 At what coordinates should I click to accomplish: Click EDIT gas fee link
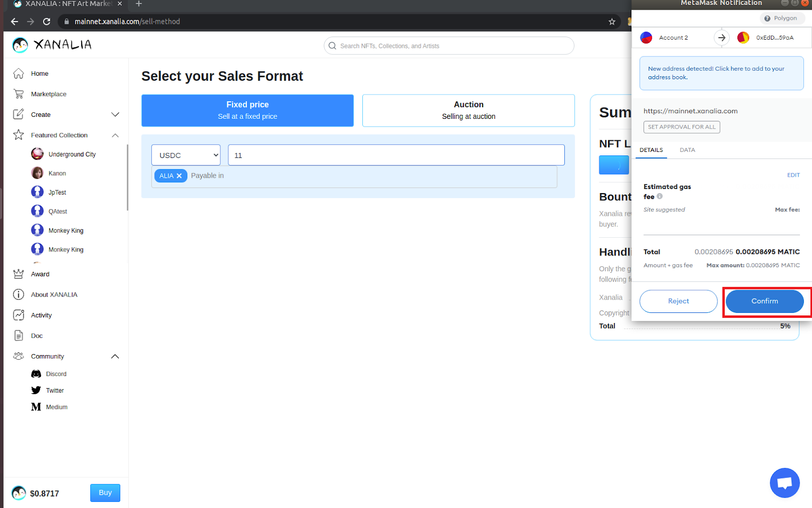793,175
